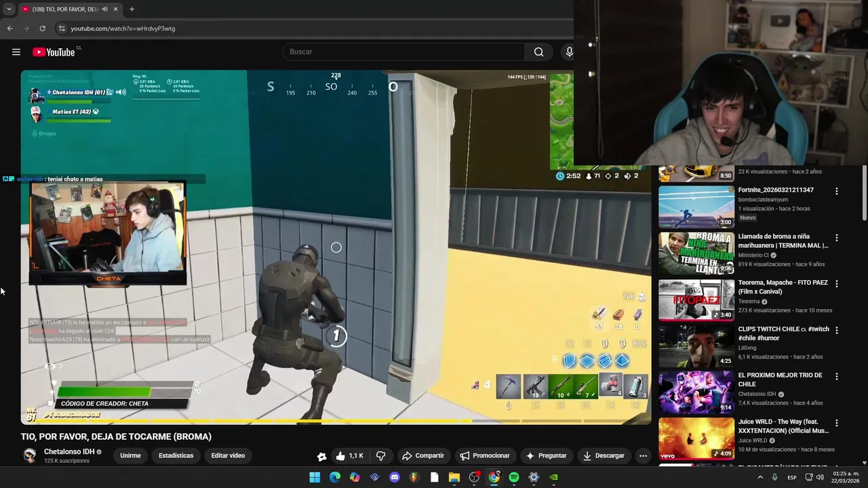Click Descargar download button

pyautogui.click(x=604, y=455)
